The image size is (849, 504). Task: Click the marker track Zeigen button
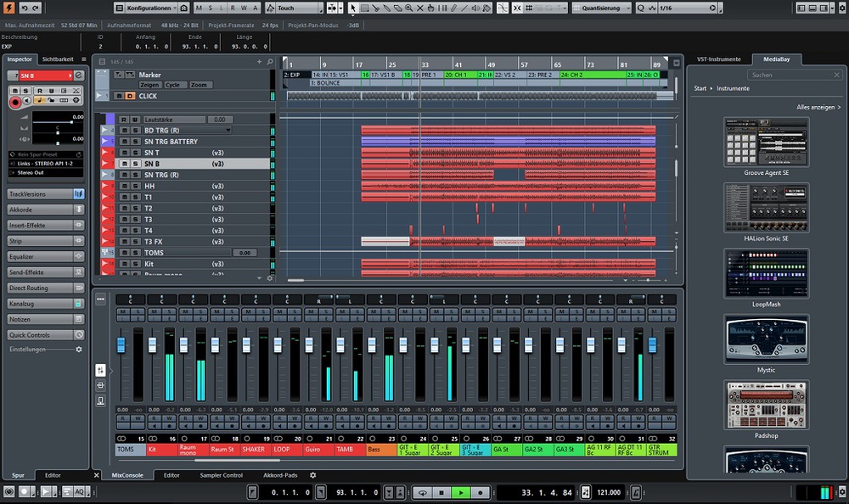point(149,85)
